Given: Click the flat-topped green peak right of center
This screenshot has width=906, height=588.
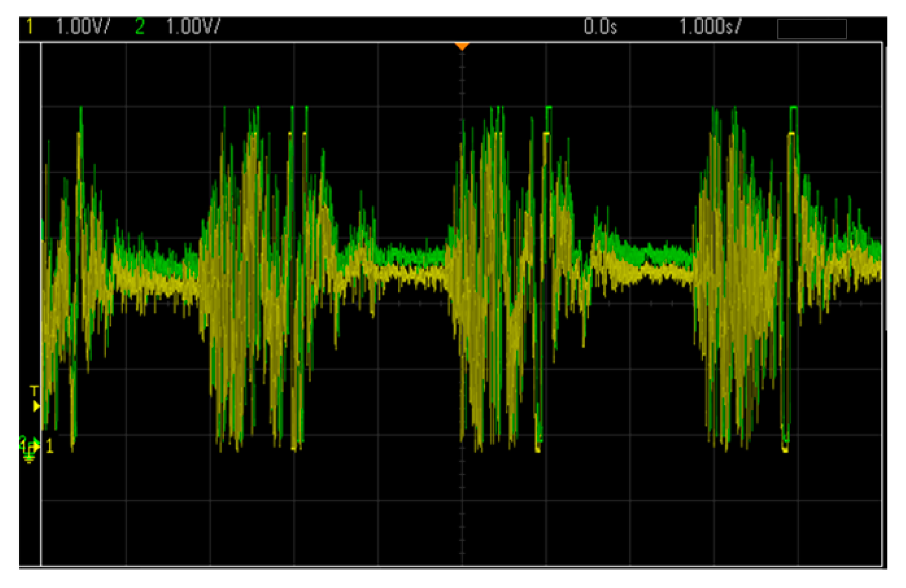Looking at the screenshot, I should coord(548,107).
